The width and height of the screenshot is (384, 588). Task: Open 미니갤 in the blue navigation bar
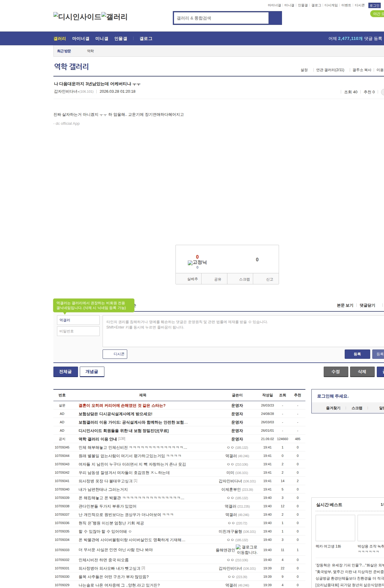pyautogui.click(x=102, y=39)
